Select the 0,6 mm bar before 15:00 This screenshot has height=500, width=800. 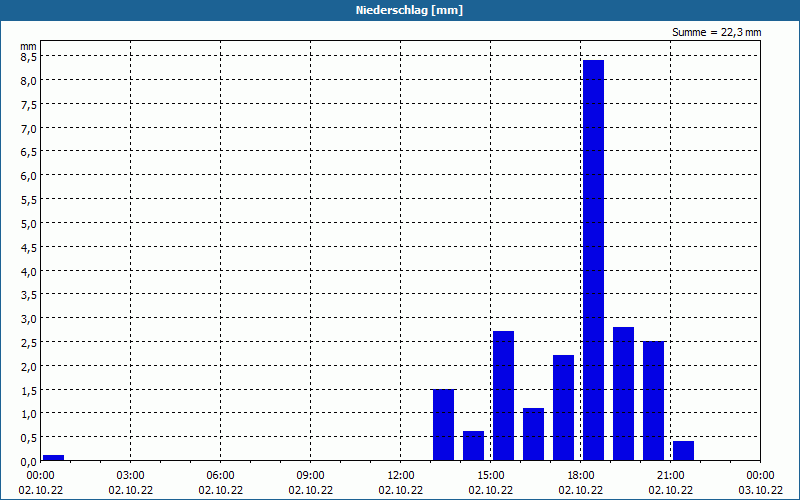[473, 446]
